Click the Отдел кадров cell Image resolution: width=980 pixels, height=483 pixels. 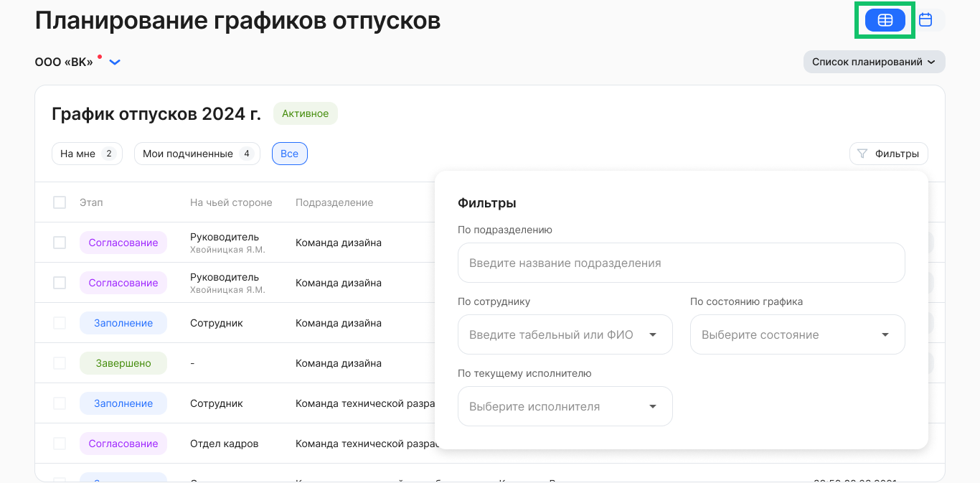pos(225,444)
